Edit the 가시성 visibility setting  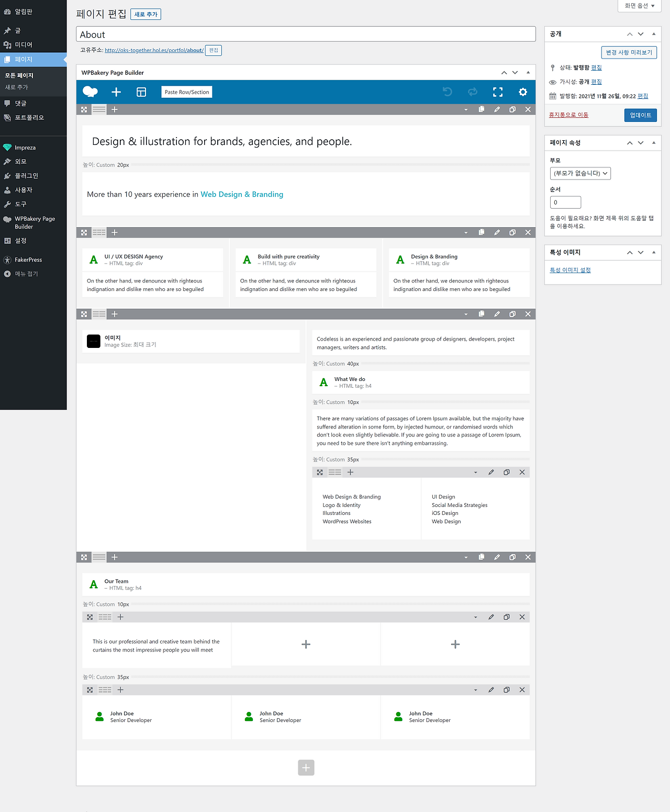(596, 82)
